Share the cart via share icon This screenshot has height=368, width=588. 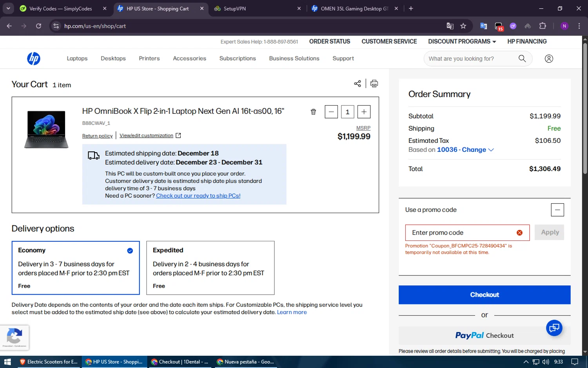[358, 84]
